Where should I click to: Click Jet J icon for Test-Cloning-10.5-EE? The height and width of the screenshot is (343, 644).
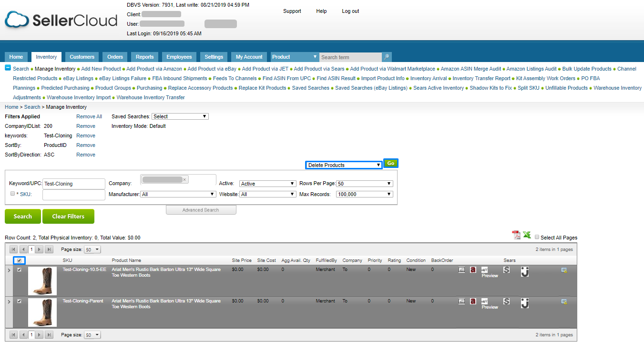(525, 271)
